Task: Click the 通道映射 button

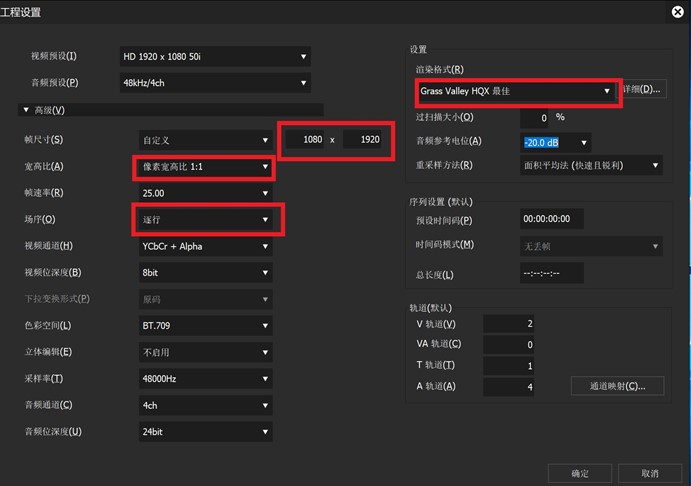Action: point(618,386)
